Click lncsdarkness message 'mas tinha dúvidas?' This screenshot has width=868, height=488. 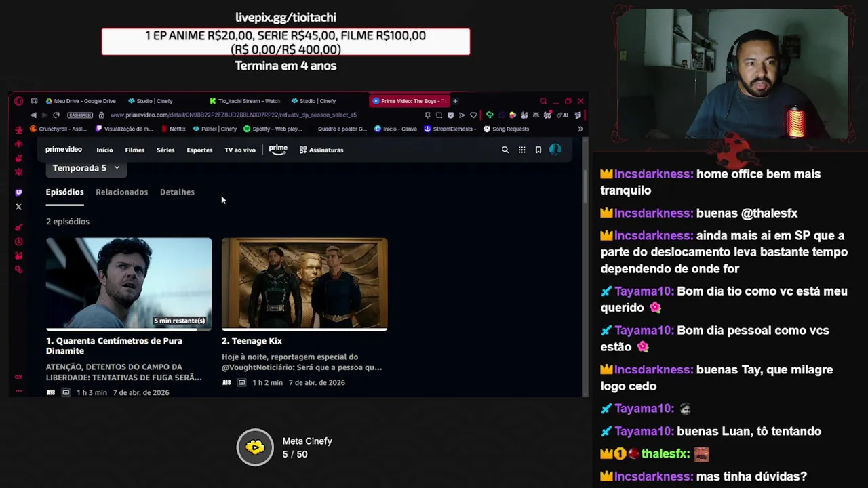(751, 476)
